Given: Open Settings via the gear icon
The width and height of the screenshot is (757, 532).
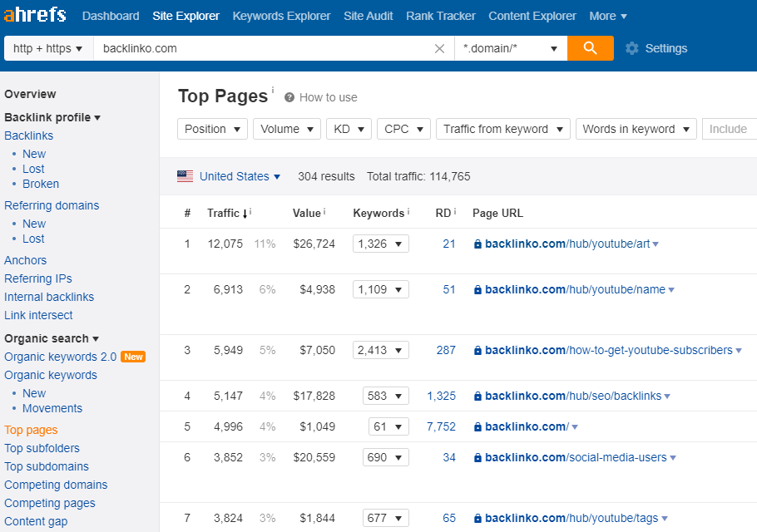Looking at the screenshot, I should pos(632,48).
